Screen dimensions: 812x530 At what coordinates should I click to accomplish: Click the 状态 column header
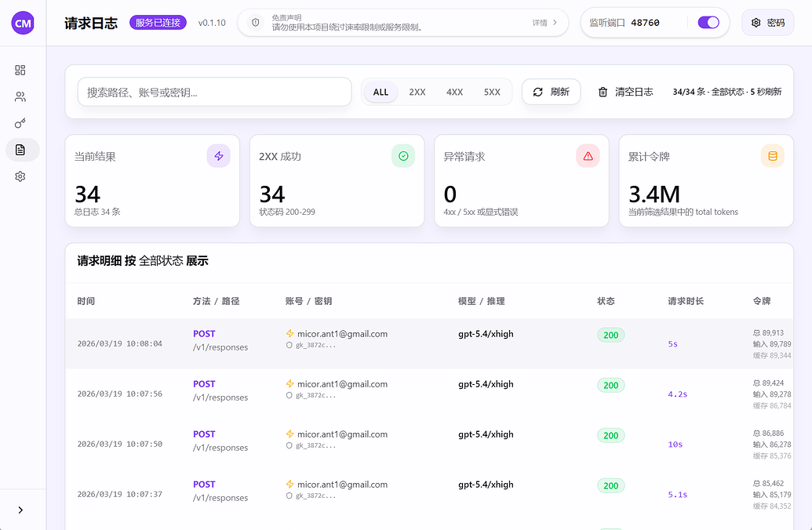click(x=606, y=301)
